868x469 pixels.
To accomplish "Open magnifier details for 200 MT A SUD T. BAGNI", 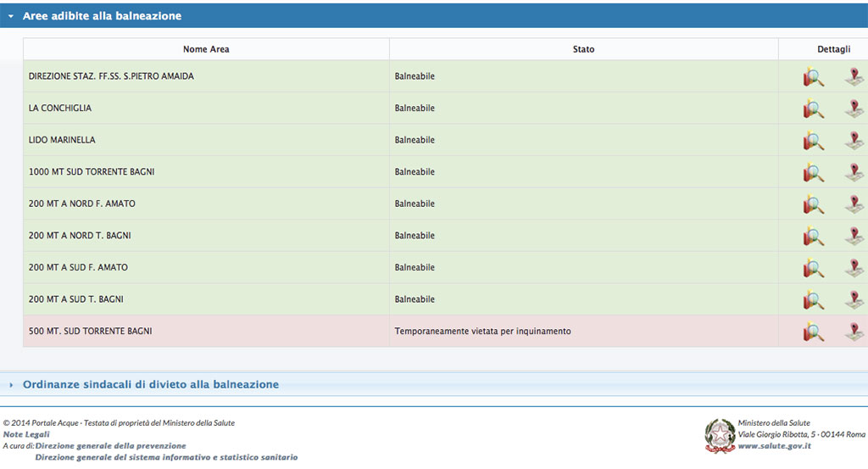I will pyautogui.click(x=813, y=299).
